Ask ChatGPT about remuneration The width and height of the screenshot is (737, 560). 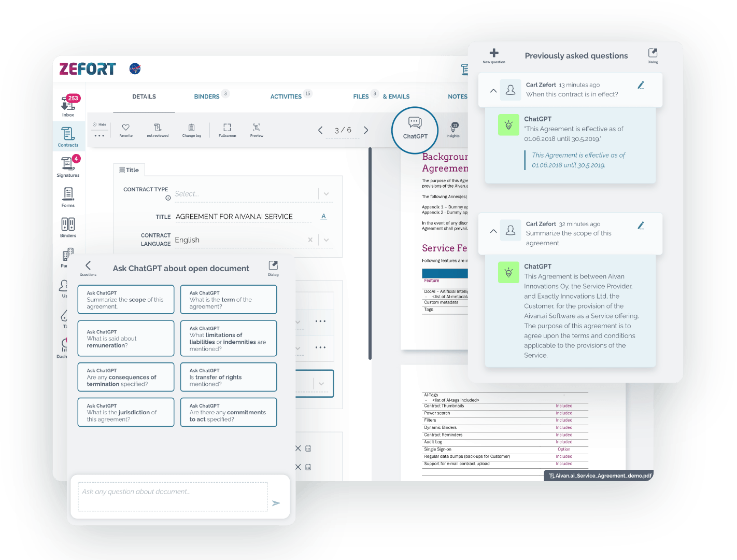pyautogui.click(x=126, y=338)
